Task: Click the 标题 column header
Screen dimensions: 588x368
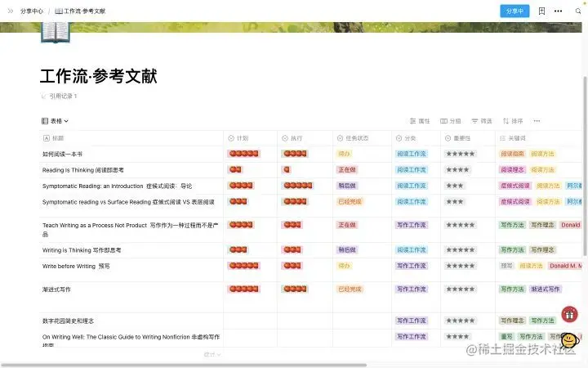Action: [x=131, y=138]
